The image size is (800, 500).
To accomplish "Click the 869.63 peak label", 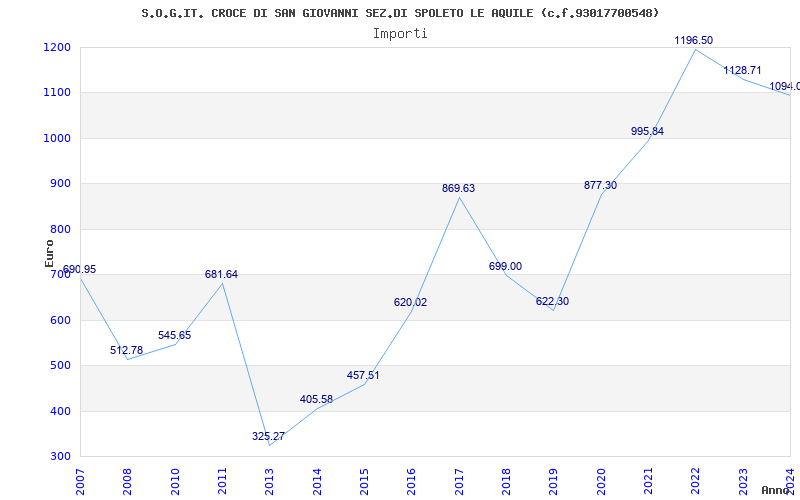I will 458,189.
